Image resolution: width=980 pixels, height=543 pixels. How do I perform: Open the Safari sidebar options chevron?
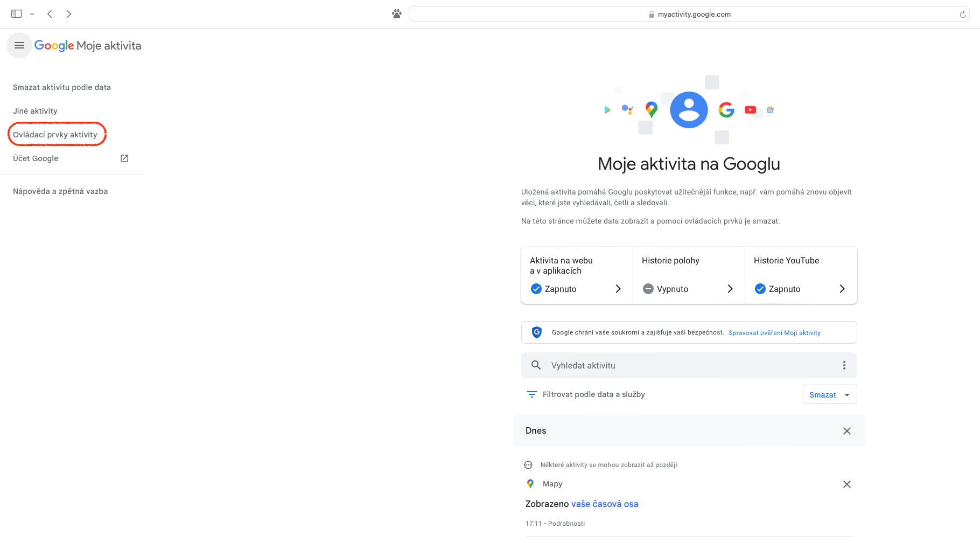(32, 14)
